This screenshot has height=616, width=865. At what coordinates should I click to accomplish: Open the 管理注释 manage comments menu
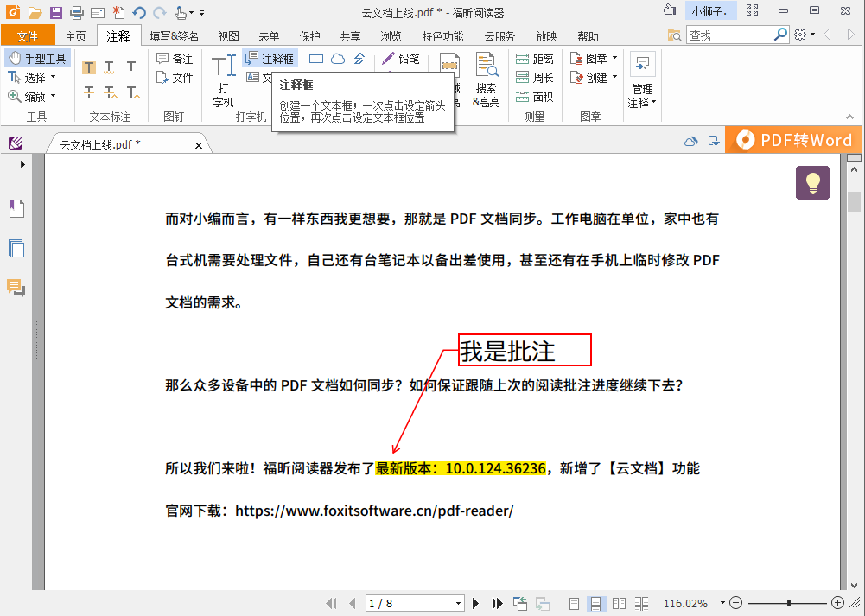click(x=642, y=80)
